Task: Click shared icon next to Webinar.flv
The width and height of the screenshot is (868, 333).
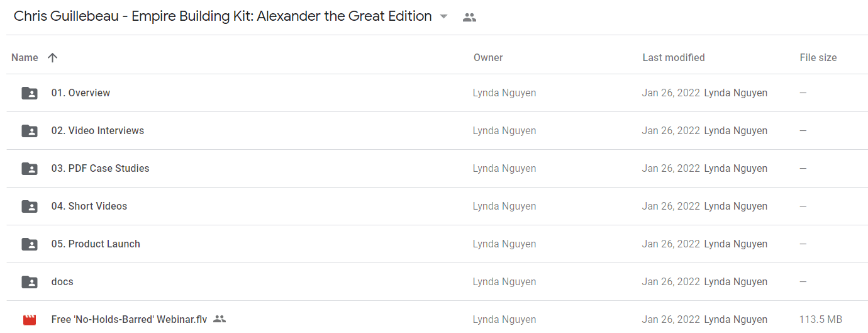Action: 220,319
